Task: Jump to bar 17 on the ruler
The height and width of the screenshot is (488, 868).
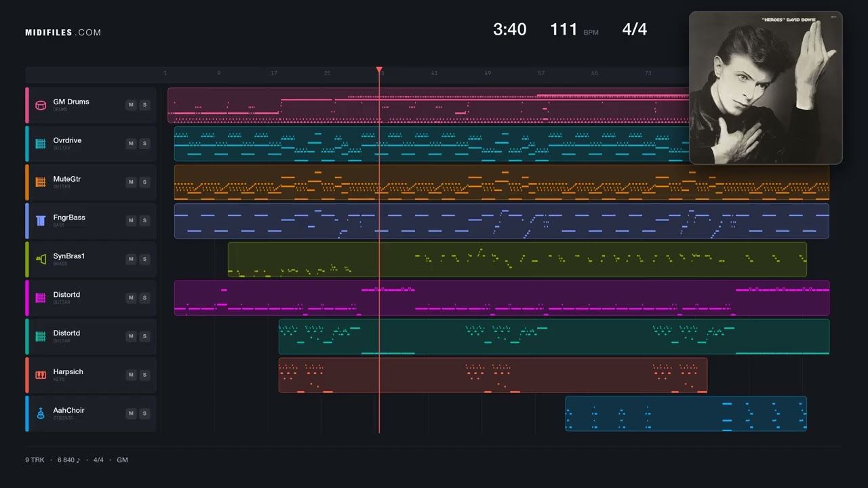Action: pyautogui.click(x=274, y=73)
